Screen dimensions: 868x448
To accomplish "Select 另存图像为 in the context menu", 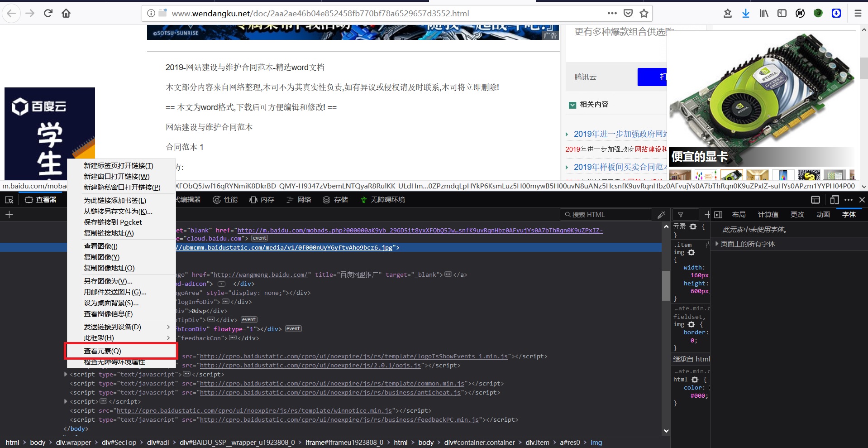I will (121, 281).
